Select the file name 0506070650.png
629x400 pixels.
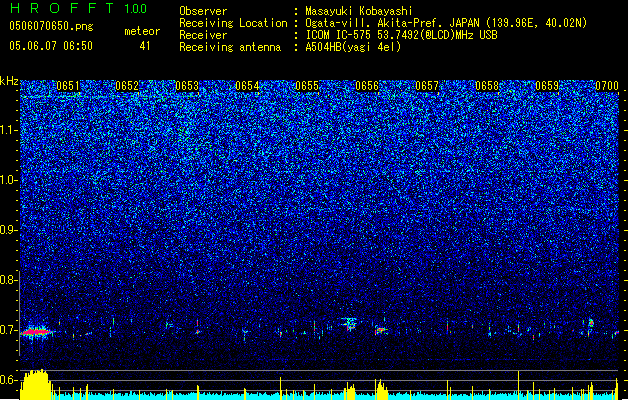click(x=51, y=27)
